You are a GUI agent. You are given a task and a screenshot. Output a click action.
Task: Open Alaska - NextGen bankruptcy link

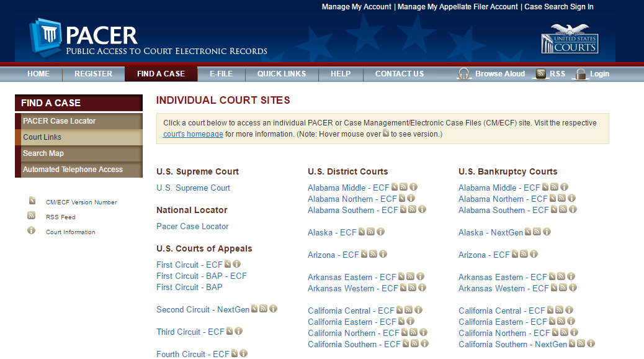491,233
